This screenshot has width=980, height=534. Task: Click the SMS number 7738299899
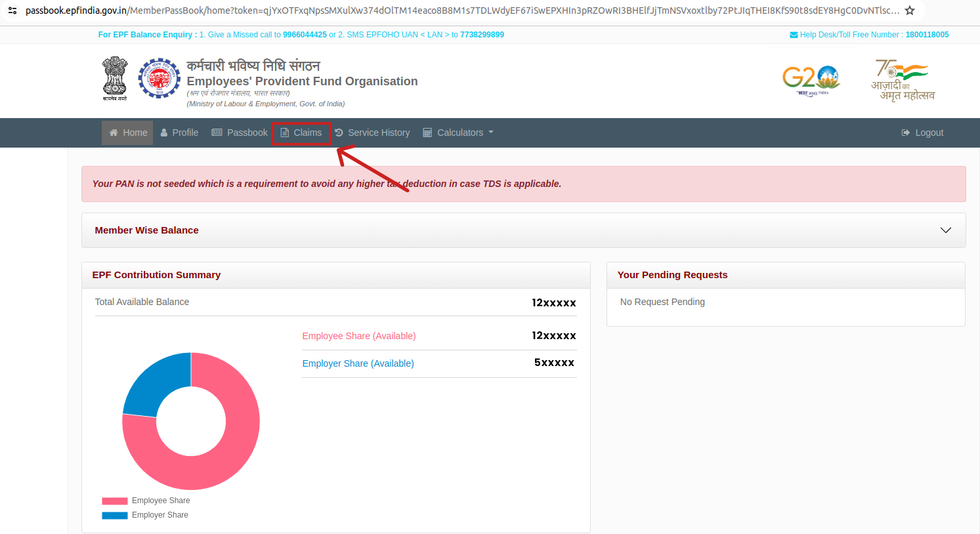pyautogui.click(x=482, y=35)
